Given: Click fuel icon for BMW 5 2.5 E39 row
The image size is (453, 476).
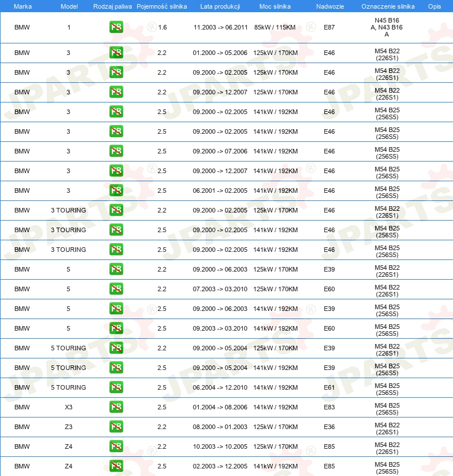Looking at the screenshot, I should (116, 309).
